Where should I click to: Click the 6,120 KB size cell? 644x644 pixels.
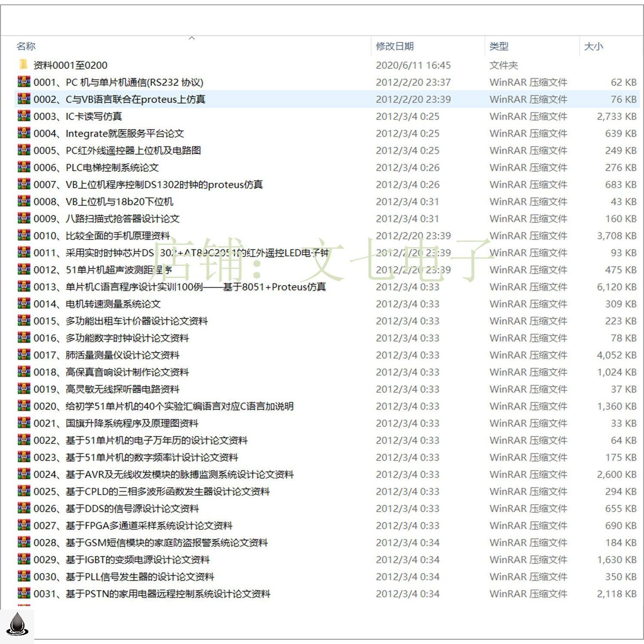(617, 287)
